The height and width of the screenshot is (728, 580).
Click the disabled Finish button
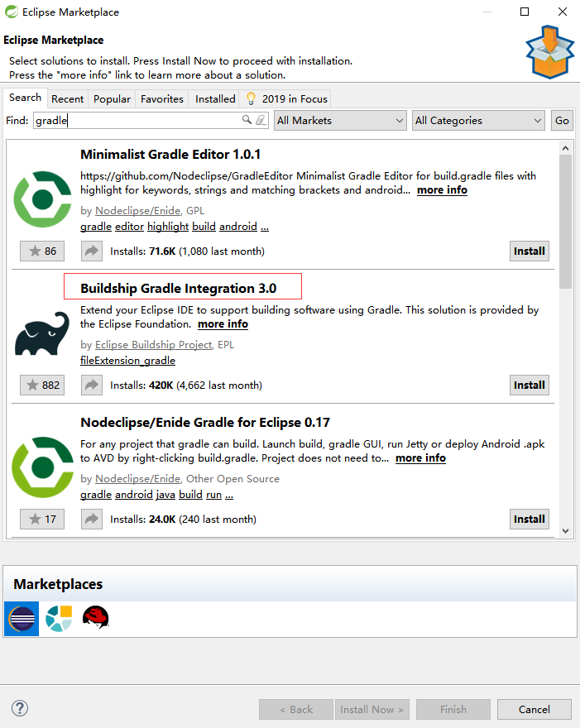point(453,710)
